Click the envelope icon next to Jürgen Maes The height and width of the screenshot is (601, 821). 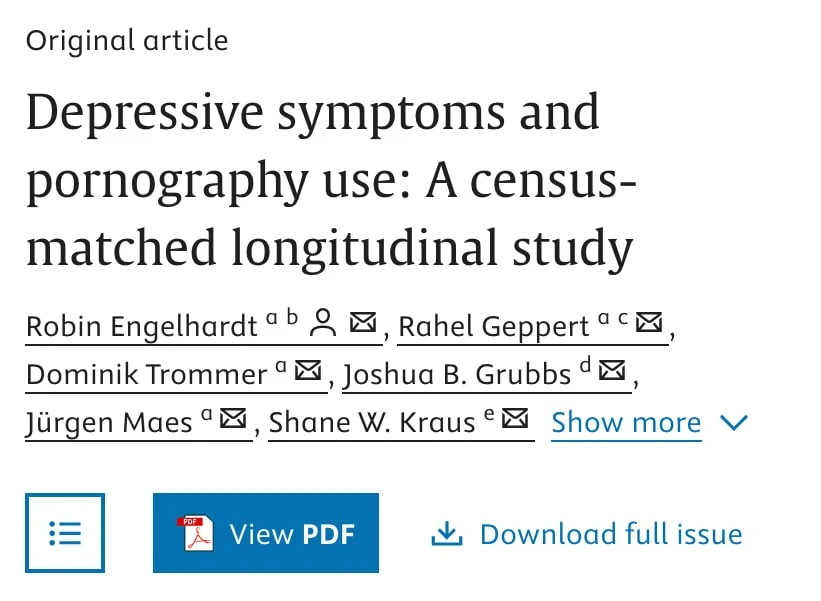pyautogui.click(x=233, y=418)
